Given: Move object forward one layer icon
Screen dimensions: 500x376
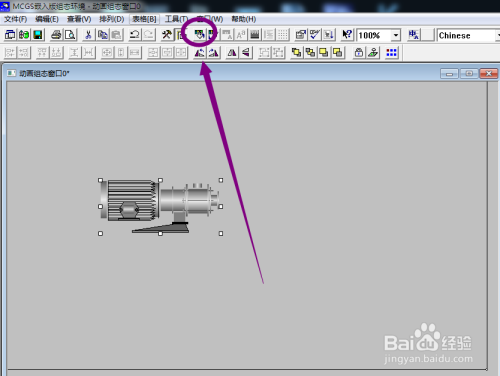Looking at the screenshot, I should click(x=324, y=52).
